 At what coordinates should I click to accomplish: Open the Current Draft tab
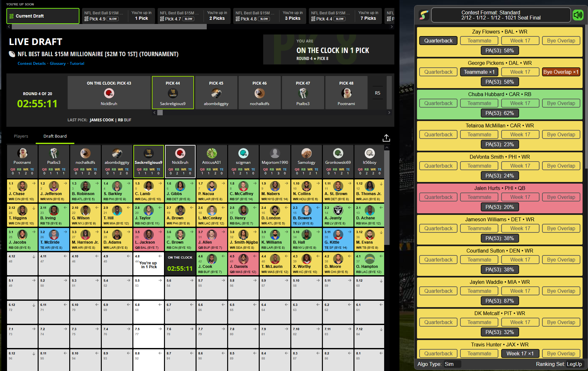[43, 16]
